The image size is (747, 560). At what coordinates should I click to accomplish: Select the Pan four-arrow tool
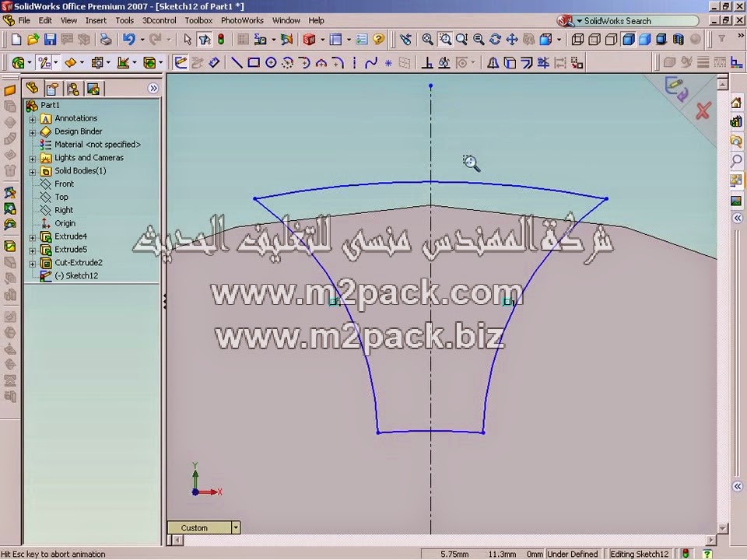[x=512, y=40]
